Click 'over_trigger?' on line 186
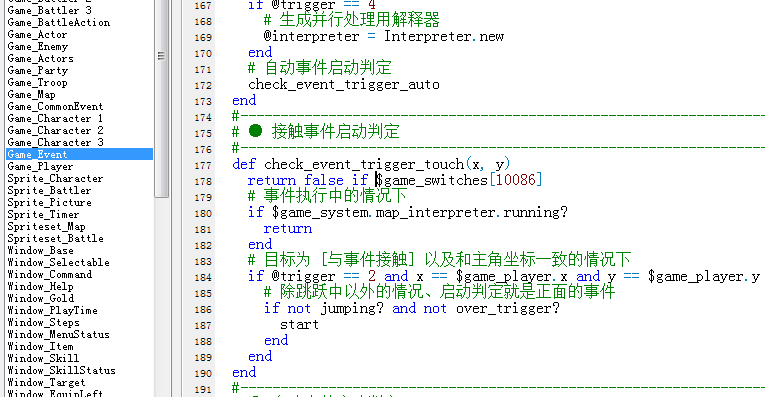The width and height of the screenshot is (765, 397). click(508, 309)
